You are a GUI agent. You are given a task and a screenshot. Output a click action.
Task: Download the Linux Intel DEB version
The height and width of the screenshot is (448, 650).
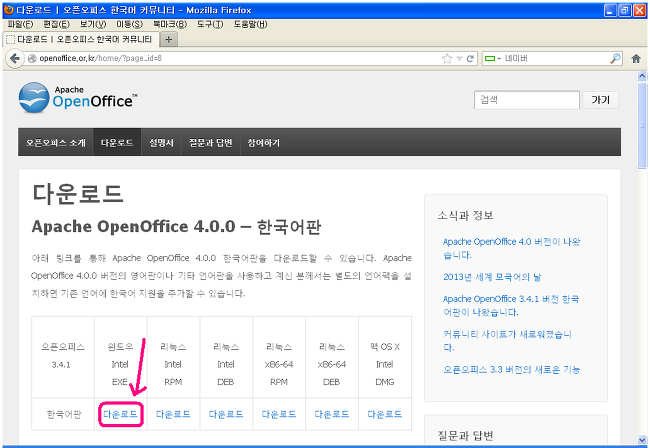[x=226, y=414]
